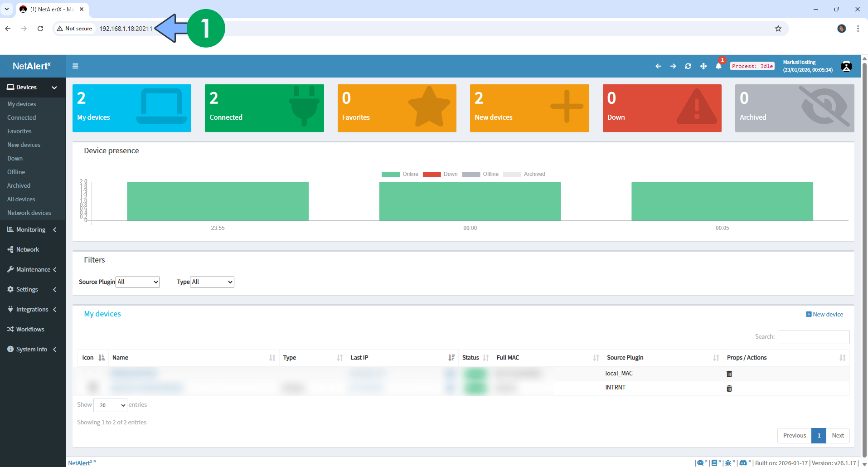The height and width of the screenshot is (467, 868).
Task: Type in the device Search field
Action: coord(814,337)
